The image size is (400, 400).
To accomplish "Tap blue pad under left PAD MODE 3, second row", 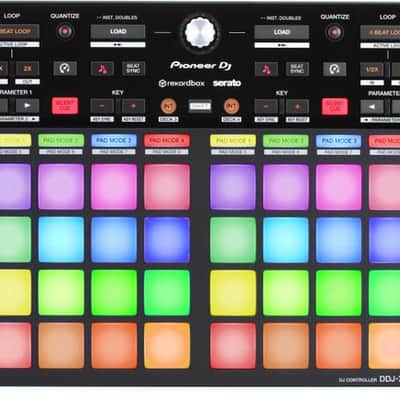I will pyautogui.click(x=114, y=240).
